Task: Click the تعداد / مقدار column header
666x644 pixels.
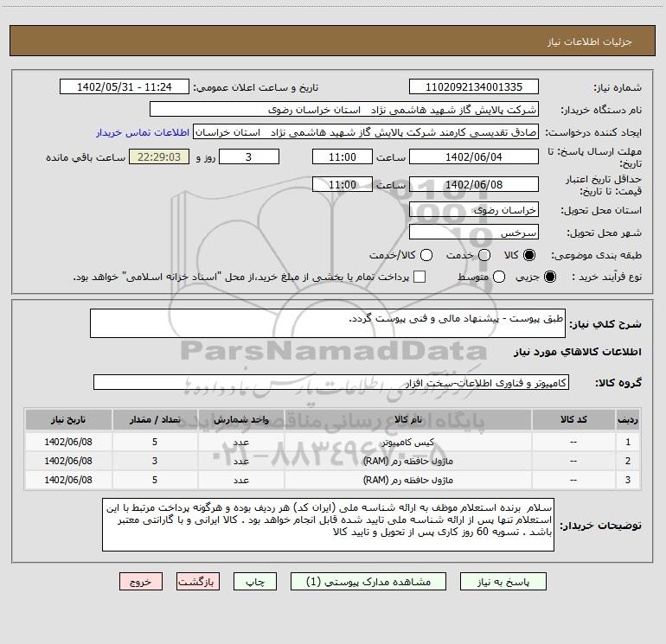Action: (x=155, y=419)
